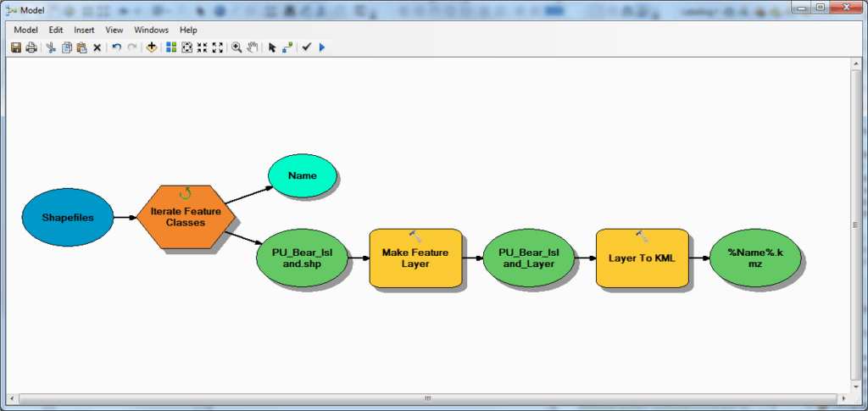This screenshot has height=411, width=868.
Task: Activate the Connect tool
Action: point(288,47)
